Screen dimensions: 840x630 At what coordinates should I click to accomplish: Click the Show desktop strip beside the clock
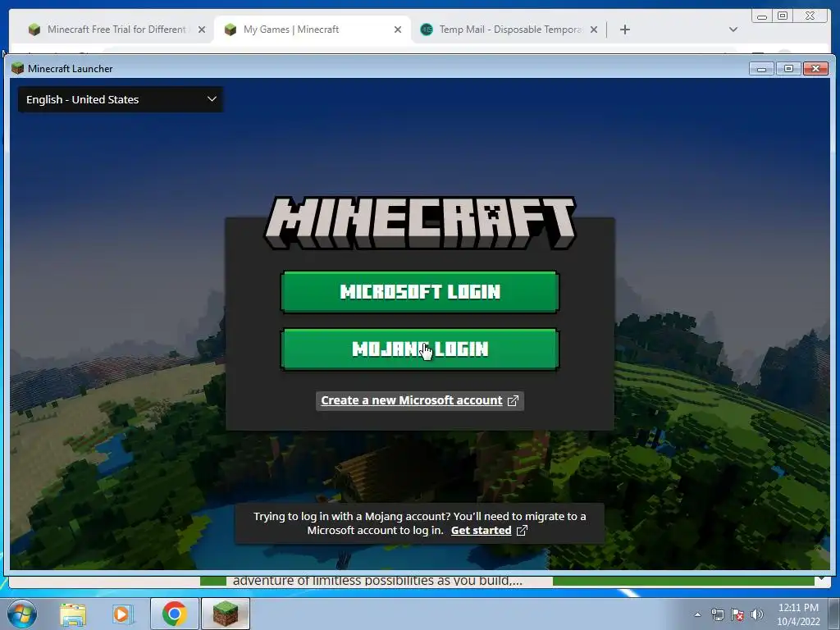point(834,614)
